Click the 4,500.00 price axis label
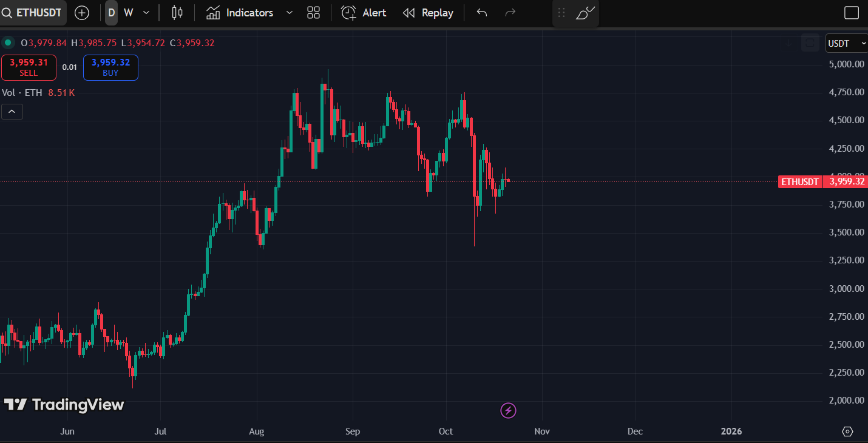 [846, 120]
